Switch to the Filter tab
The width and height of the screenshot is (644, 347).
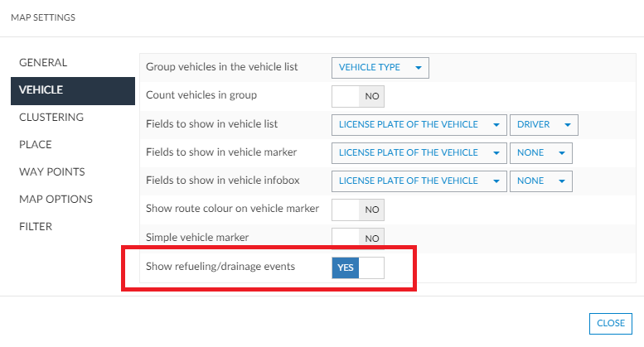coord(36,227)
